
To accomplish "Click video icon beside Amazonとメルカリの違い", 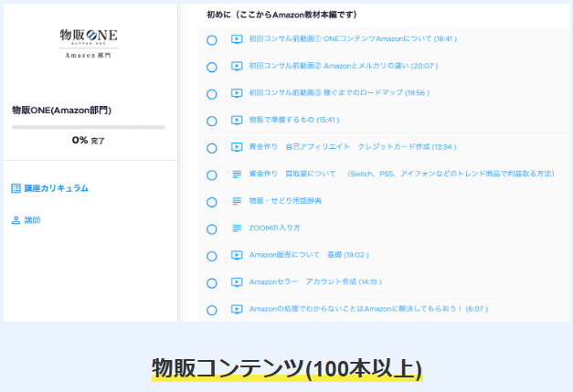I will [x=237, y=67].
